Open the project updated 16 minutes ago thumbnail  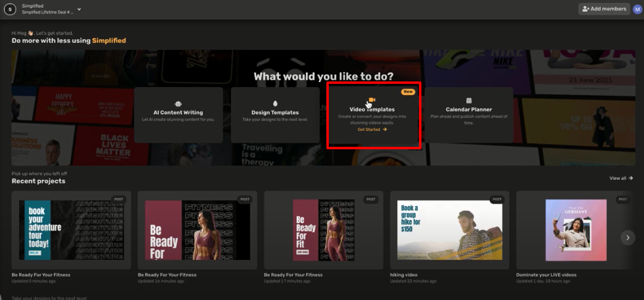pyautogui.click(x=197, y=230)
